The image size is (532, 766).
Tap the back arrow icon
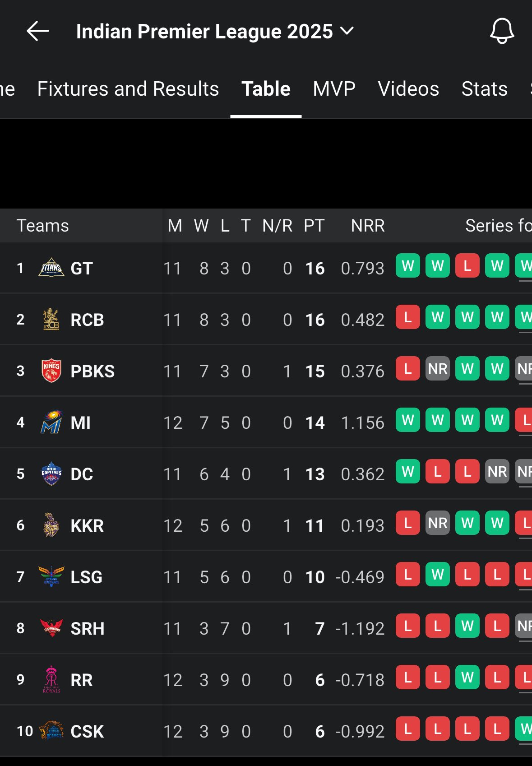37,31
